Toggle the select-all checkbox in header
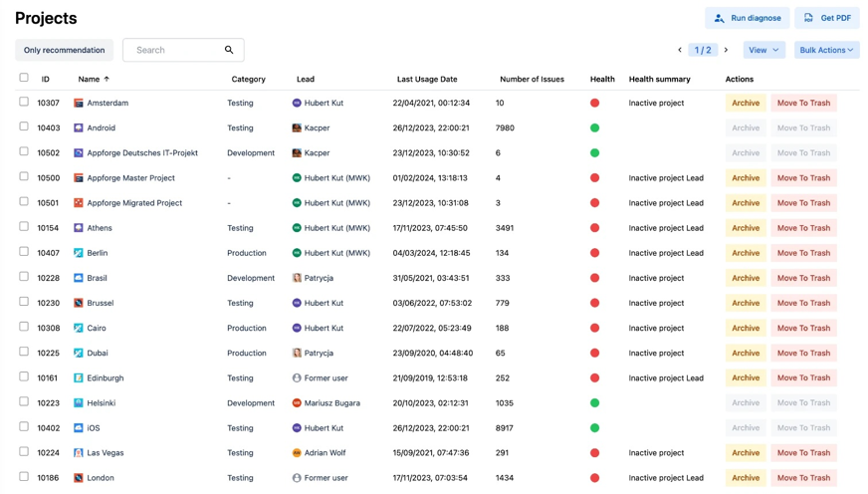Screen dimensions: 868x494 (24, 78)
